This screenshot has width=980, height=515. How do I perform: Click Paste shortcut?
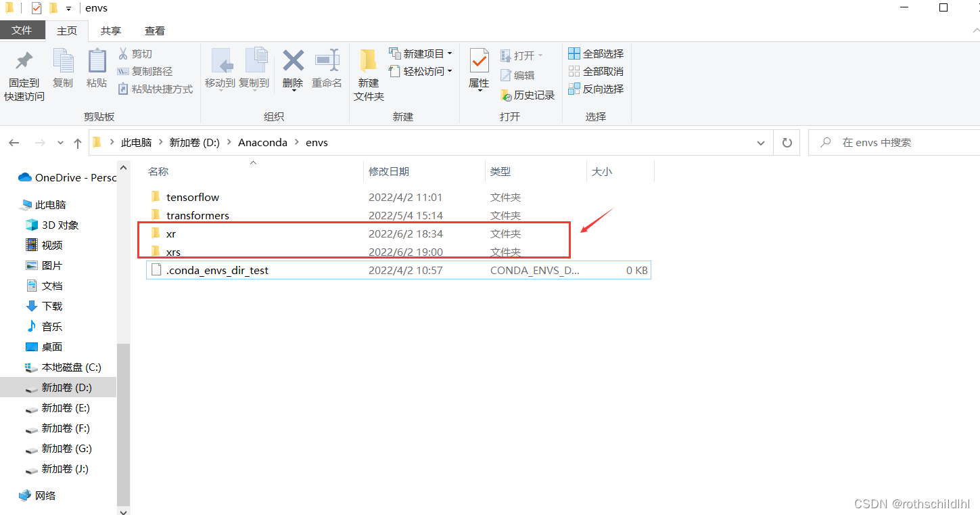pyautogui.click(x=155, y=89)
